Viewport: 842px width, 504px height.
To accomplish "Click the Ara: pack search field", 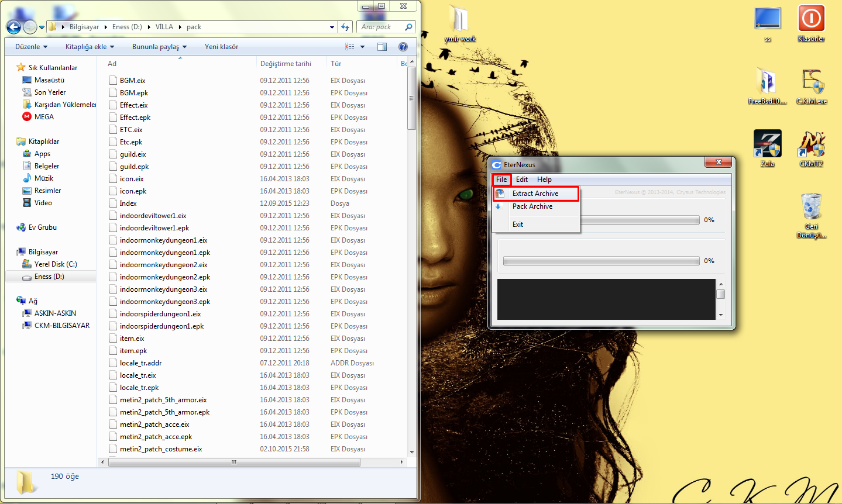I will click(x=386, y=27).
